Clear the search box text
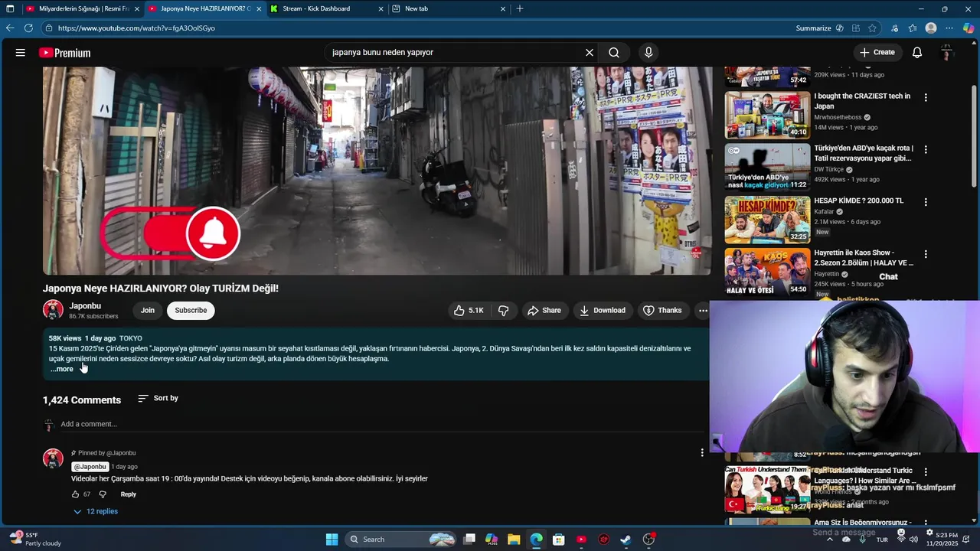 coord(590,53)
